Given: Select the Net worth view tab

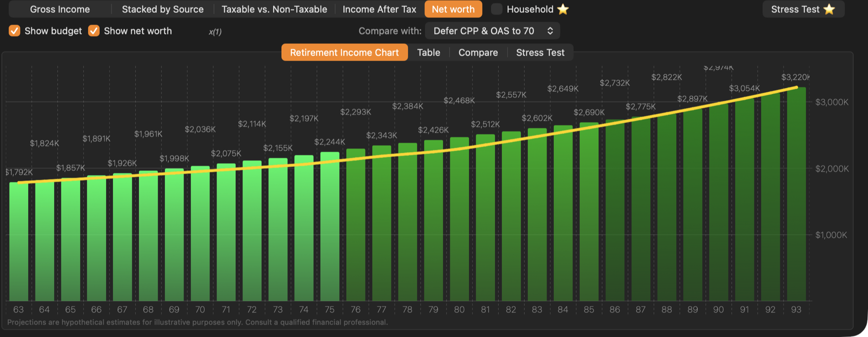Looking at the screenshot, I should pyautogui.click(x=453, y=9).
